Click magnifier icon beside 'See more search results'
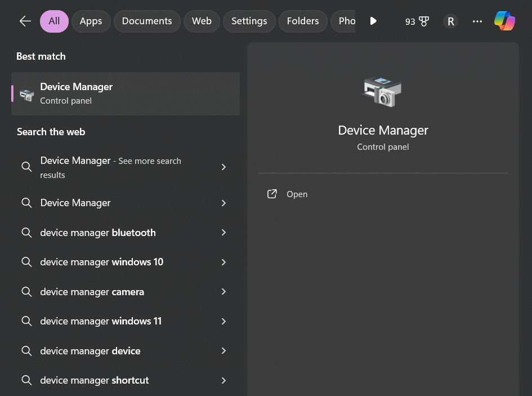Viewport: 532px width, 396px height. 26,167
